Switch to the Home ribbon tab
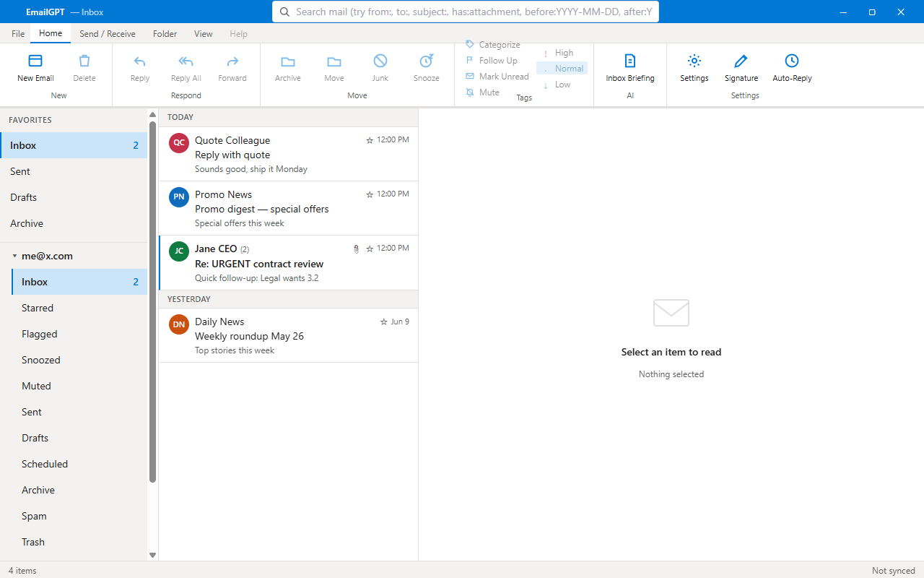The width and height of the screenshot is (924, 578). (x=51, y=33)
